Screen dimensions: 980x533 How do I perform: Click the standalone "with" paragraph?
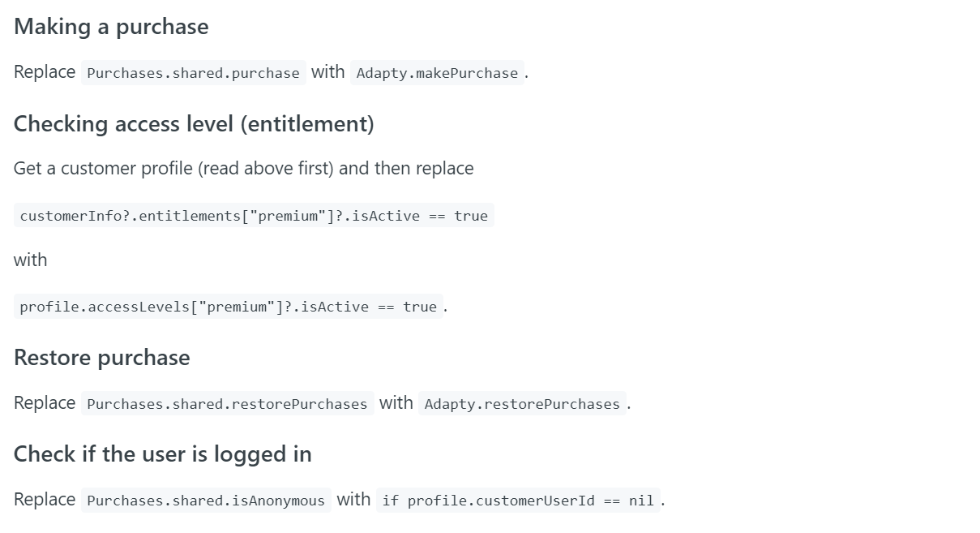pyautogui.click(x=31, y=260)
